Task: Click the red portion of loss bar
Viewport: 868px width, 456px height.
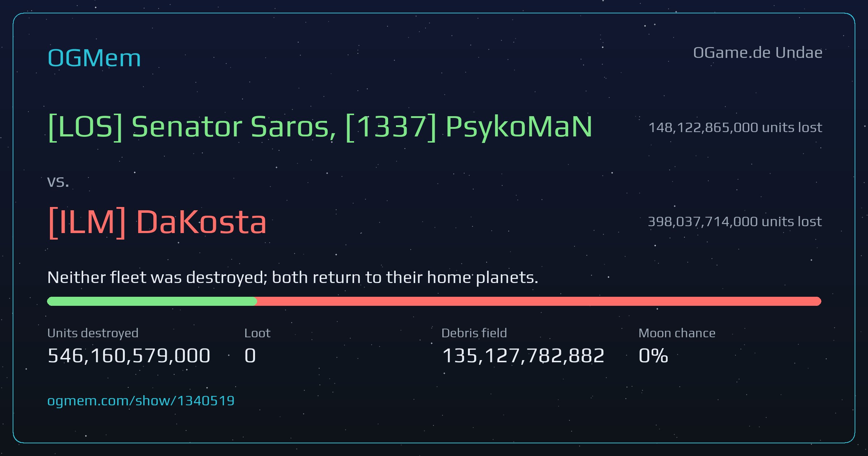Action: pos(539,301)
